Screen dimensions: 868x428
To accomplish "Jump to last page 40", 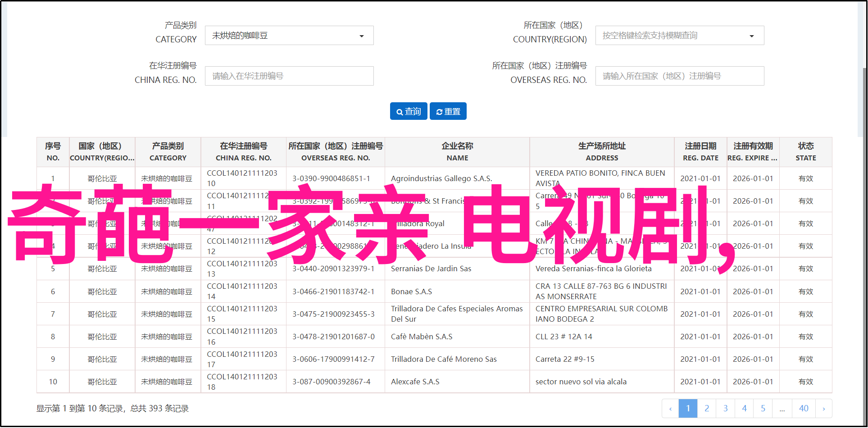I will point(804,409).
